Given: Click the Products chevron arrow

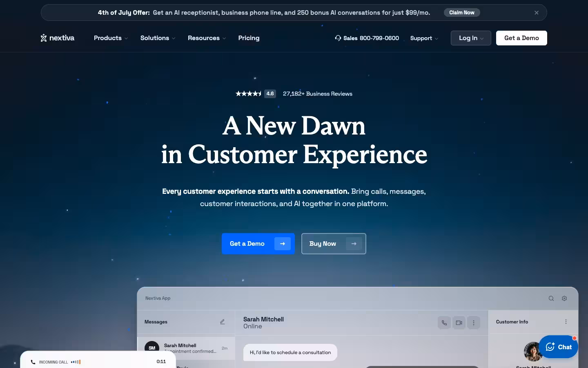Looking at the screenshot, I should coord(126,38).
